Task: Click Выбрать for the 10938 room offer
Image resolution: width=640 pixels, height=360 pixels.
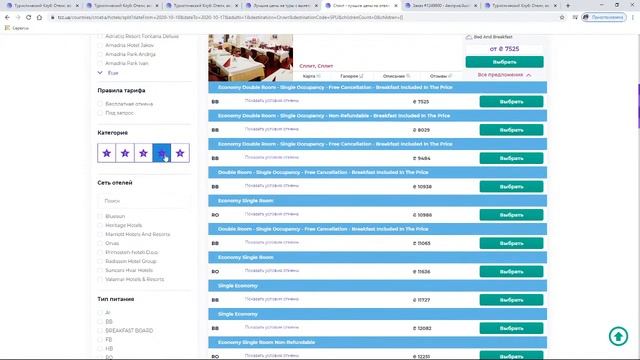Action: tap(511, 187)
